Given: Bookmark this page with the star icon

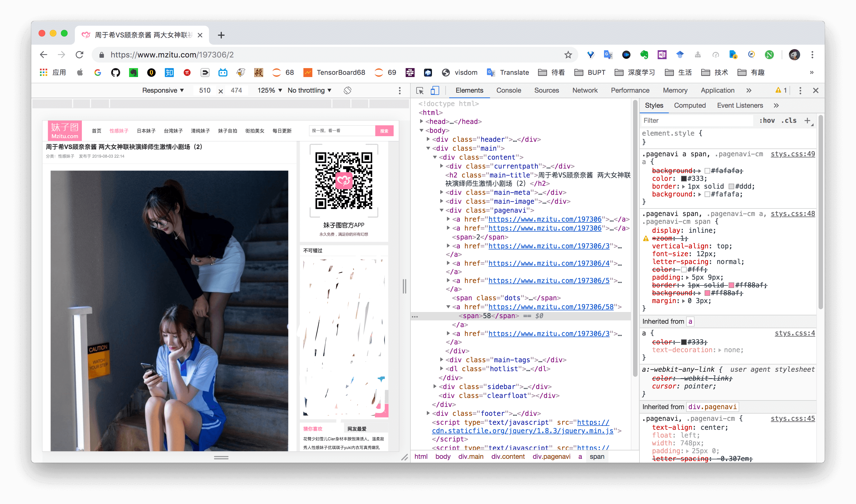Looking at the screenshot, I should (x=568, y=55).
